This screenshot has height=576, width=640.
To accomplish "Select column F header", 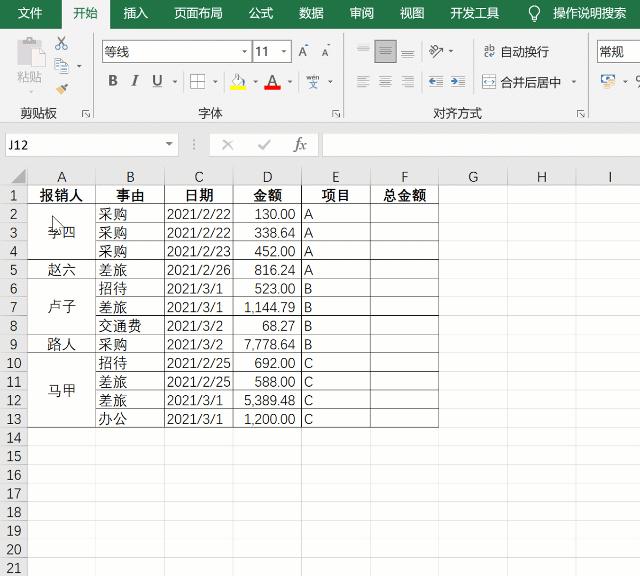I will (x=404, y=177).
